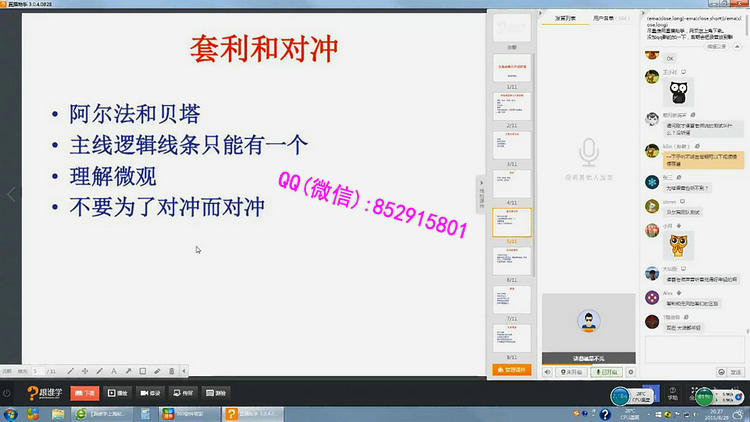The image size is (750, 422).
Task: Click the trash icon to clear annotations
Action: point(172,370)
